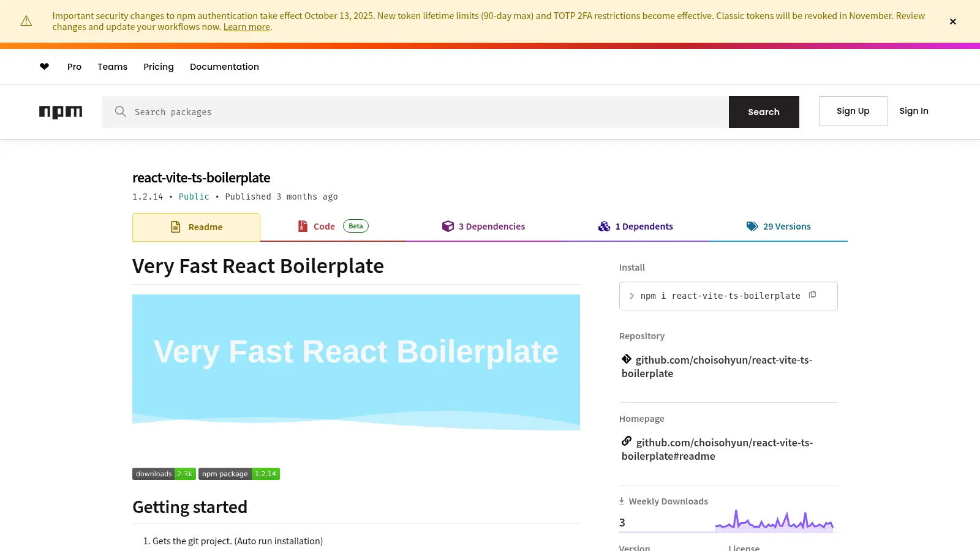The width and height of the screenshot is (980, 551).
Task: Select the install command text
Action: coord(720,296)
